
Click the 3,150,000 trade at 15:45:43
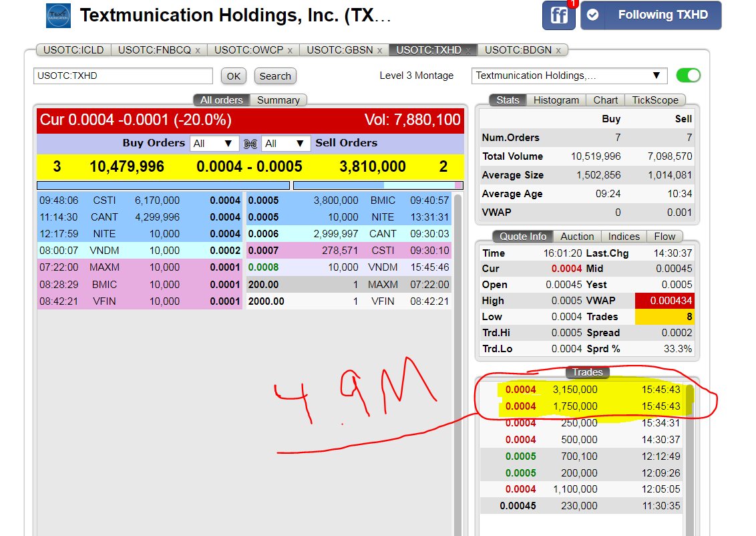582,390
